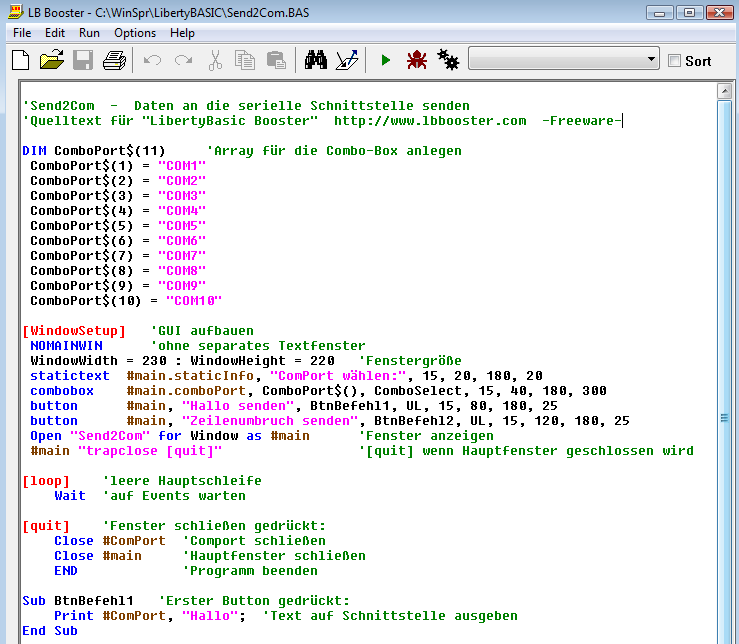
Task: Click the [loop] label in code
Action: (46, 481)
